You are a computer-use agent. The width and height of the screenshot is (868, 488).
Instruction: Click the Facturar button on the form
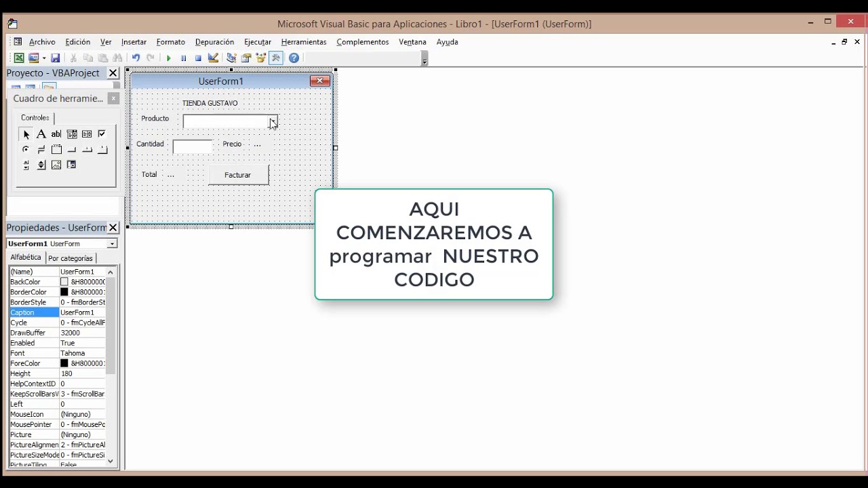(x=238, y=175)
